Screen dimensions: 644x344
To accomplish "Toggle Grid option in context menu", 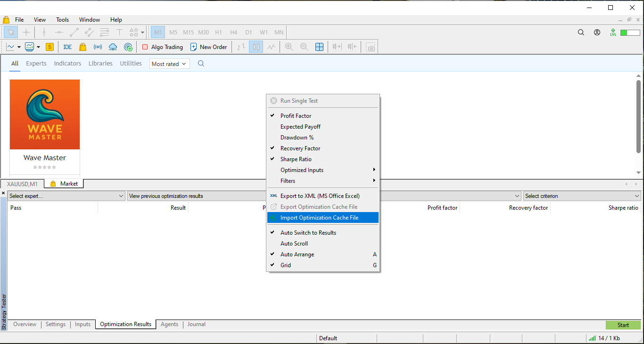I will [x=286, y=265].
